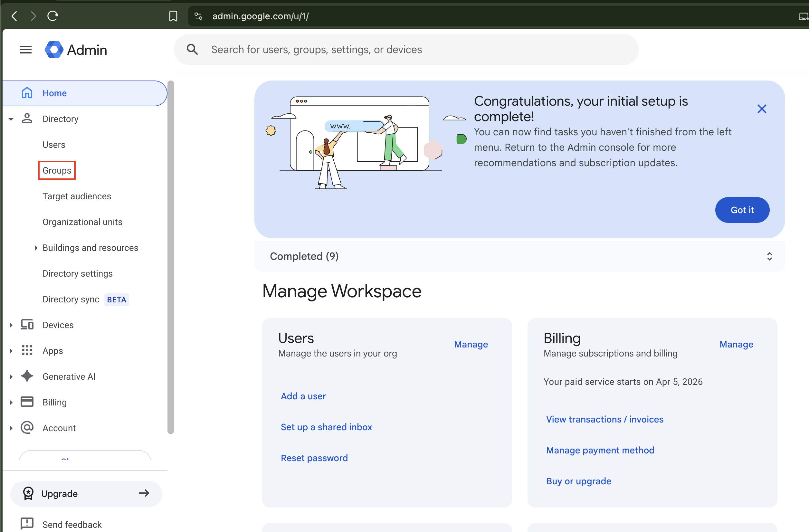This screenshot has width=809, height=532.
Task: Click the Billing card icon
Action: (27, 402)
